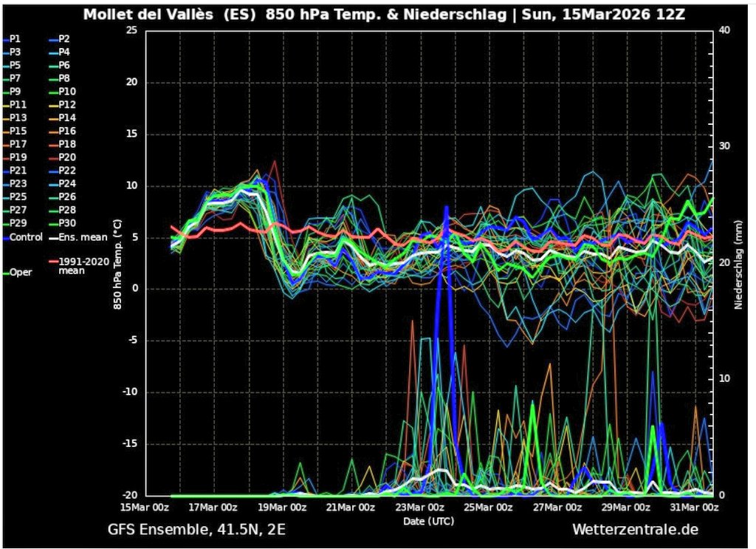Screen dimensions: 756x549
Task: Click the P13 legend label
Action: [x=18, y=117]
